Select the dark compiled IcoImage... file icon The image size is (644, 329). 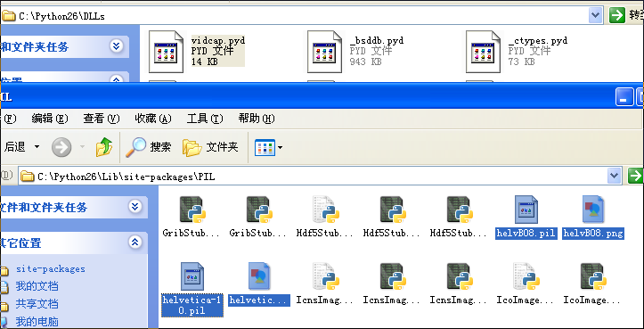tap(593, 276)
